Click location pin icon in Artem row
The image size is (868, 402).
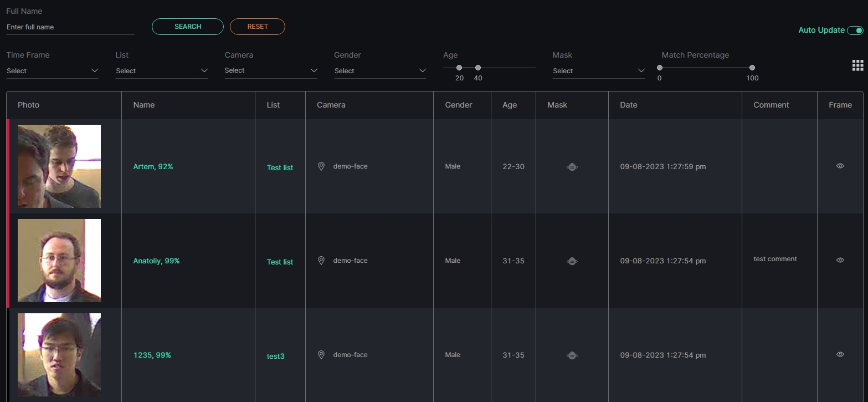(x=321, y=166)
